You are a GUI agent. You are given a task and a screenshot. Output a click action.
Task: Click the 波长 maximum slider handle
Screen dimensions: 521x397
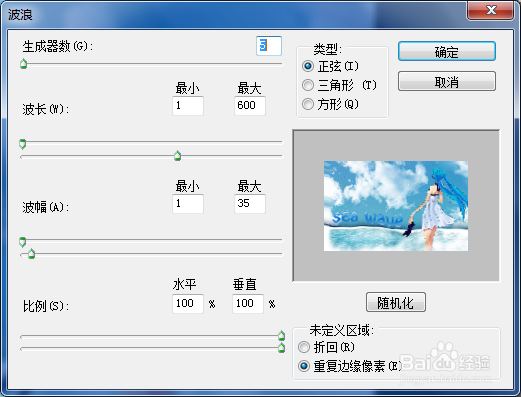(x=178, y=155)
